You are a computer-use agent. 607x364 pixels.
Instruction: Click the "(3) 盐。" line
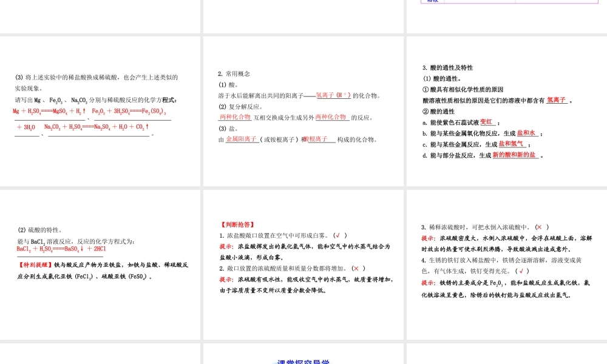[x=228, y=129]
